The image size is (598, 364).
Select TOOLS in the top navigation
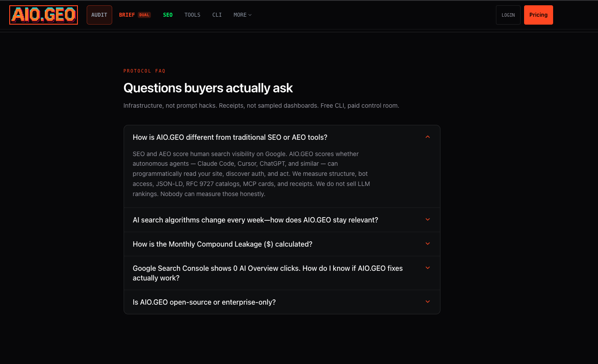(x=192, y=15)
